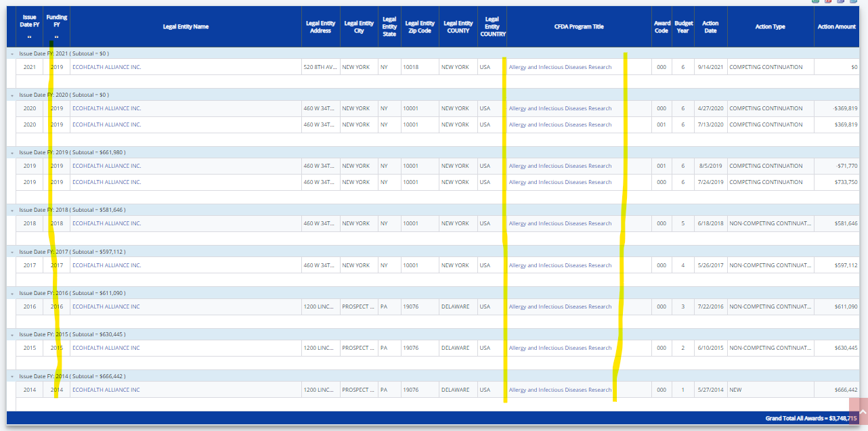Sort by the Legal Entity Zip Code header

click(x=420, y=27)
